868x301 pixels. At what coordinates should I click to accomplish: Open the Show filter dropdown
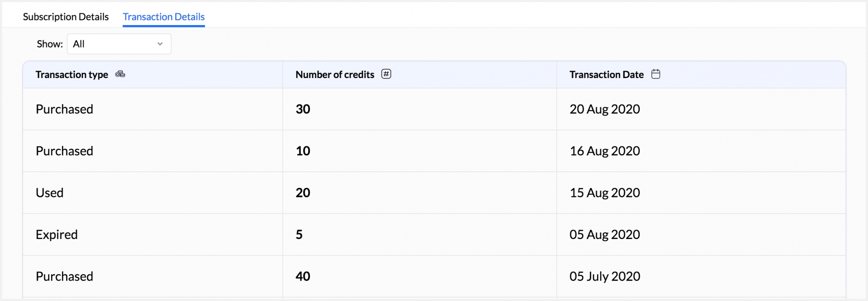tap(119, 44)
